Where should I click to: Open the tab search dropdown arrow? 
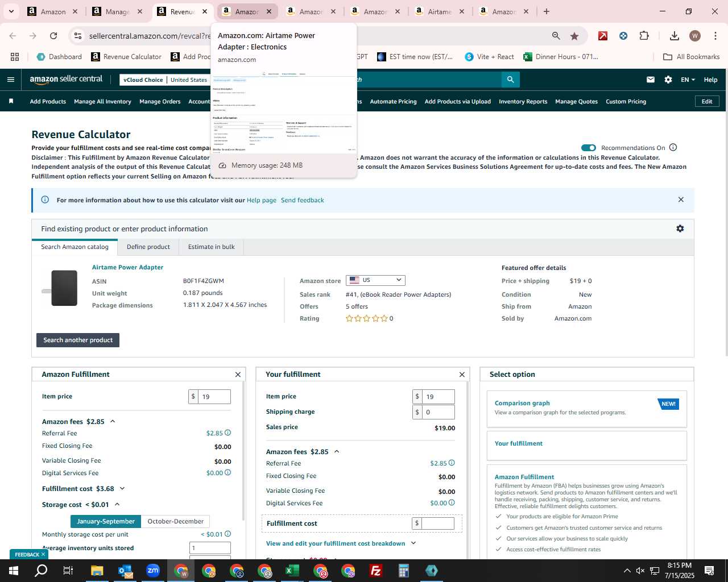[11, 11]
